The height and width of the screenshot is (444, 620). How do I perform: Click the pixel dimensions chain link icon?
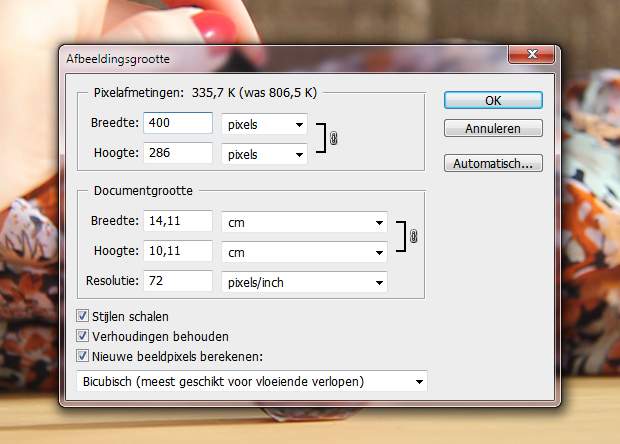(x=333, y=138)
